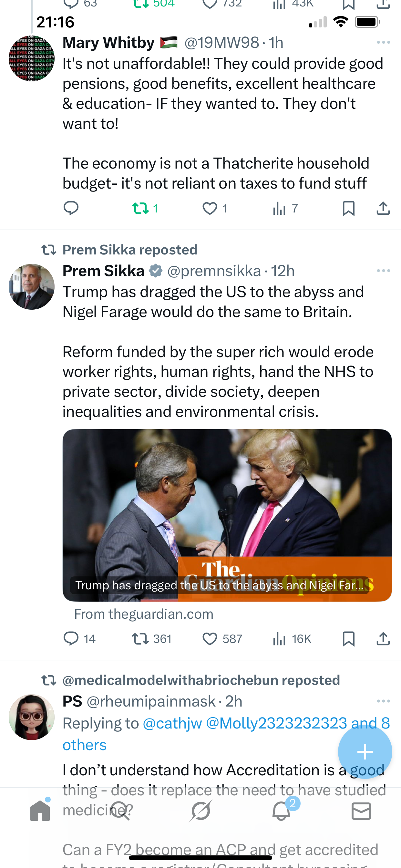Open Prem Sikka's profile picture
This screenshot has width=401, height=868.
coord(32,287)
